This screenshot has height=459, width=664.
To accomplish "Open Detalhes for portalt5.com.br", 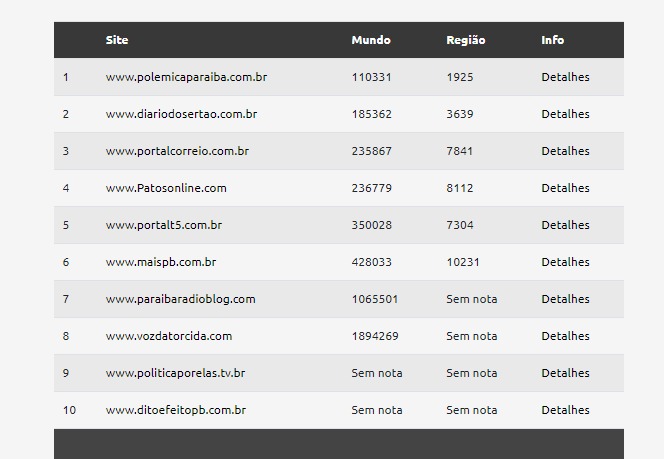I will coord(565,225).
